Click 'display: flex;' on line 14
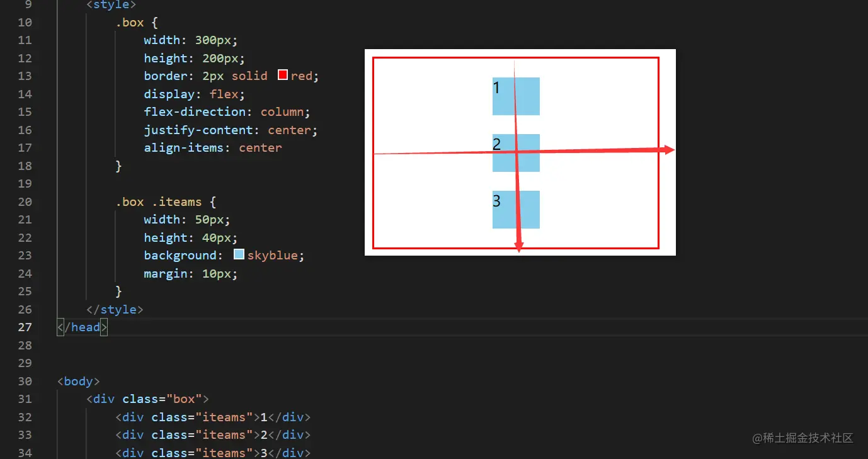 pyautogui.click(x=195, y=94)
